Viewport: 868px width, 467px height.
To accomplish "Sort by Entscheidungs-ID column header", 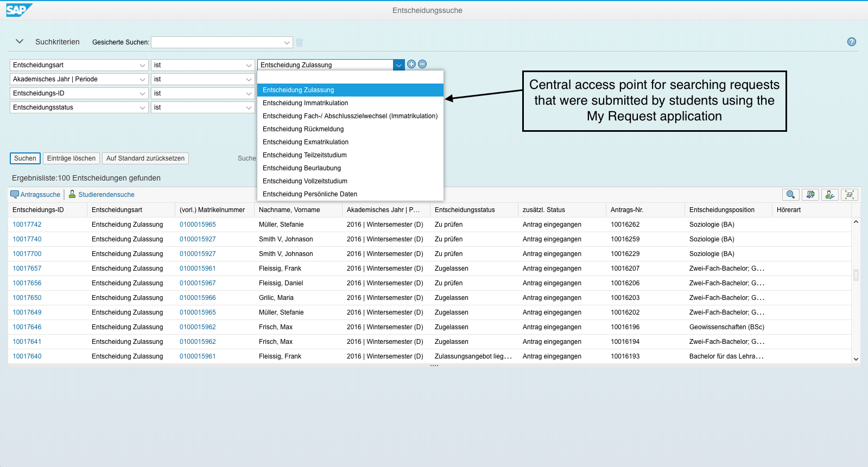I will (48, 210).
